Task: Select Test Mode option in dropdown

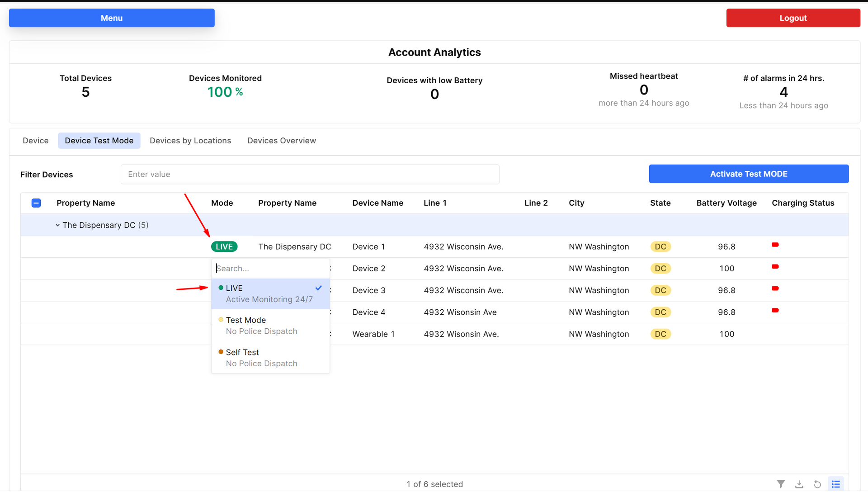Action: 261,326
